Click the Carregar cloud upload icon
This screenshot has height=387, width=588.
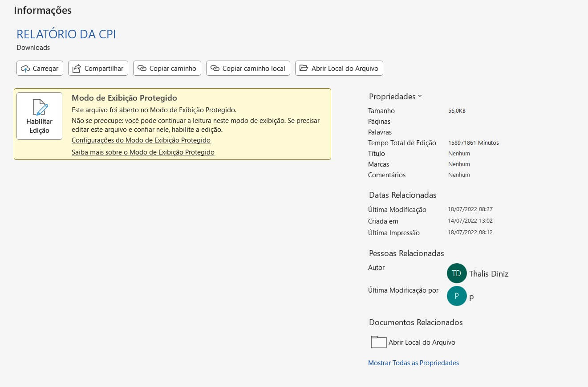(25, 69)
